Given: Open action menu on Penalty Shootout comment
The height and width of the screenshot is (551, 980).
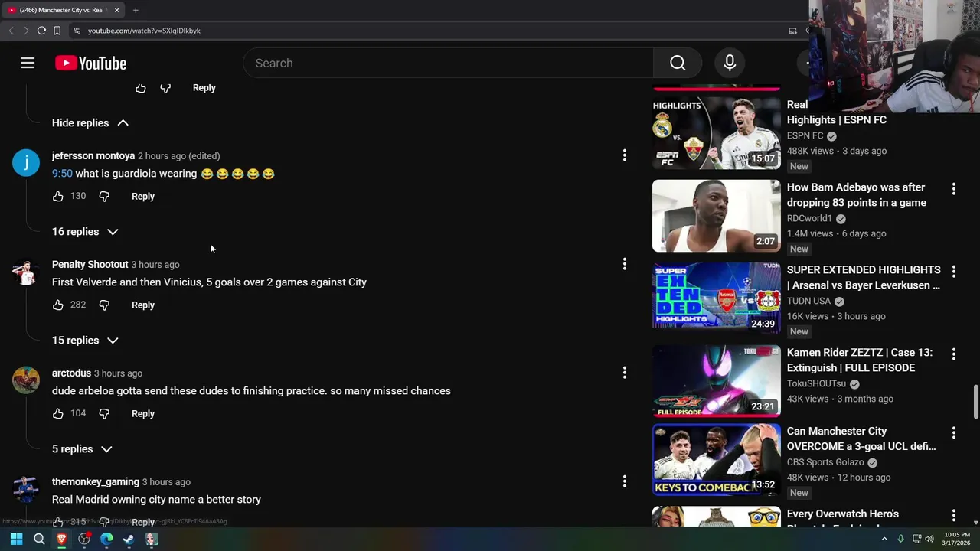Looking at the screenshot, I should pyautogui.click(x=625, y=264).
